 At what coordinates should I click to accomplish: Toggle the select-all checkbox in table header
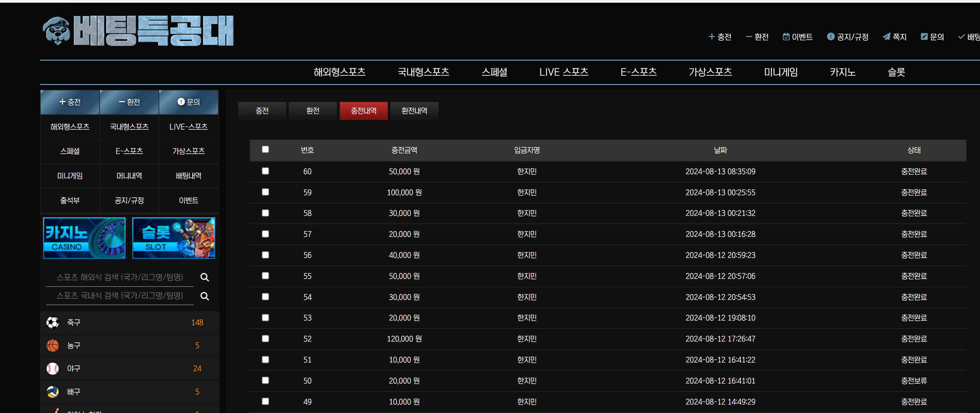[x=265, y=150]
